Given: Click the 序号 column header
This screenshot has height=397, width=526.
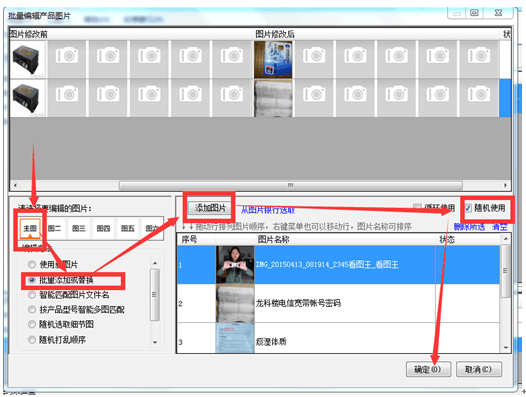Looking at the screenshot, I should point(196,239).
